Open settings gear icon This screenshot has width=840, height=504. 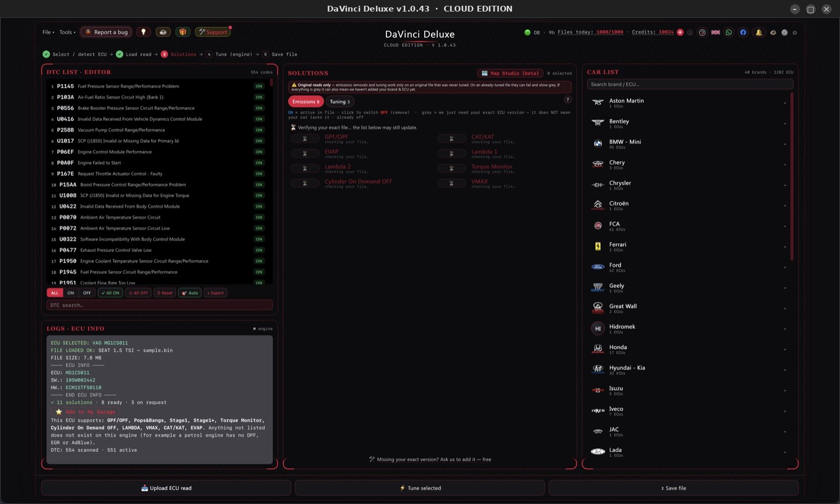784,33
